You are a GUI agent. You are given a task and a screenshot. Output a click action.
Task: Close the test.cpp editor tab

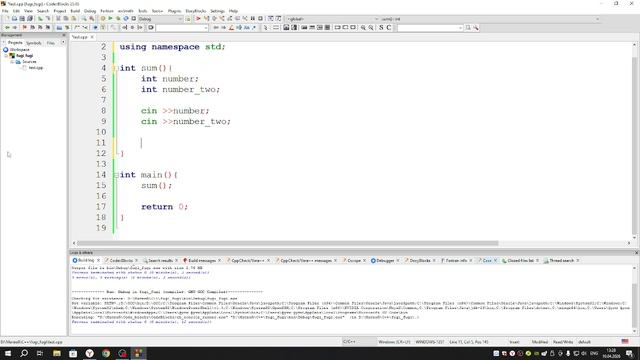(x=92, y=37)
